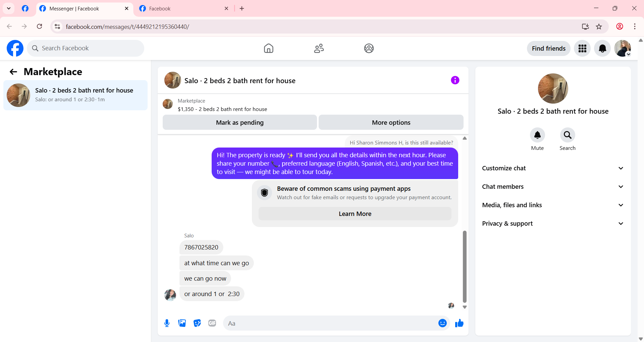Choose a sticker icon
644x342 pixels.
coord(197,323)
